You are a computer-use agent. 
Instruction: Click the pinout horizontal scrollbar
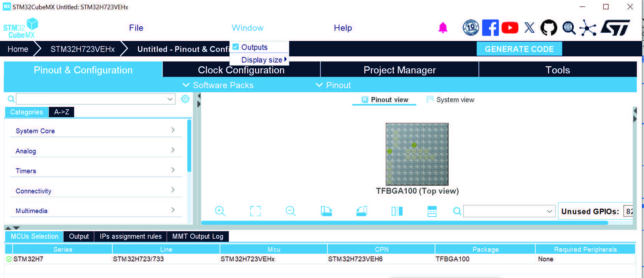tap(405, 223)
